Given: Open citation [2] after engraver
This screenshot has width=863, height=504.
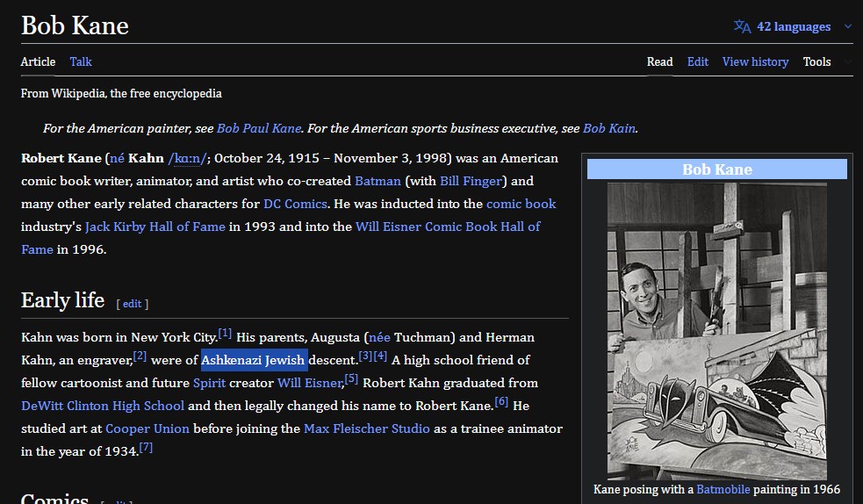Looking at the screenshot, I should click(140, 356).
